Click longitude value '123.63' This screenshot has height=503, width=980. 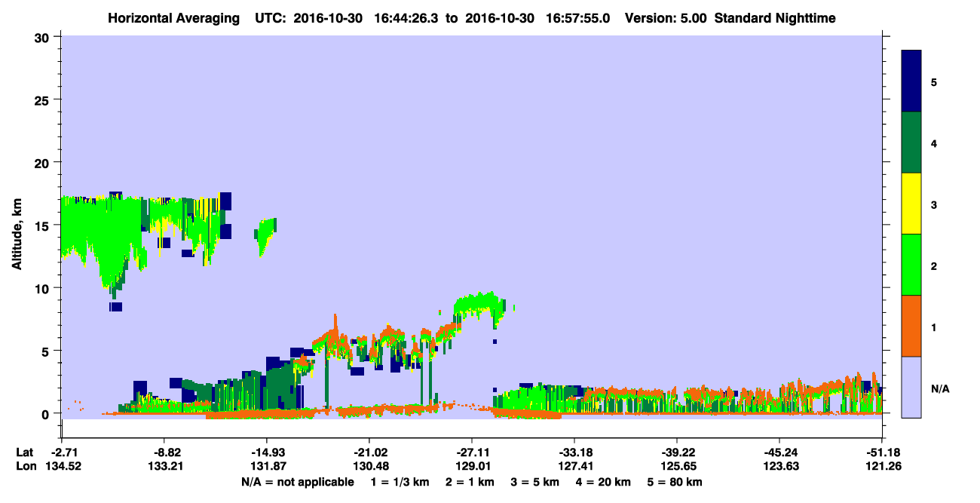click(x=779, y=466)
